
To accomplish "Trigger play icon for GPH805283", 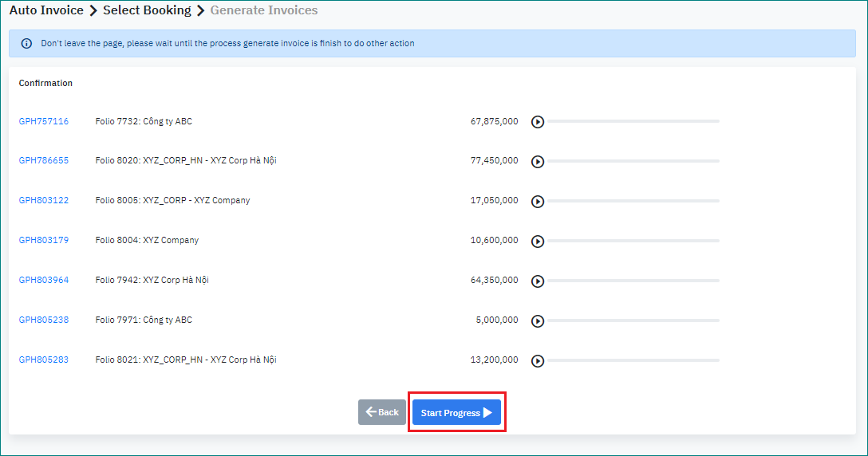I will tap(538, 361).
